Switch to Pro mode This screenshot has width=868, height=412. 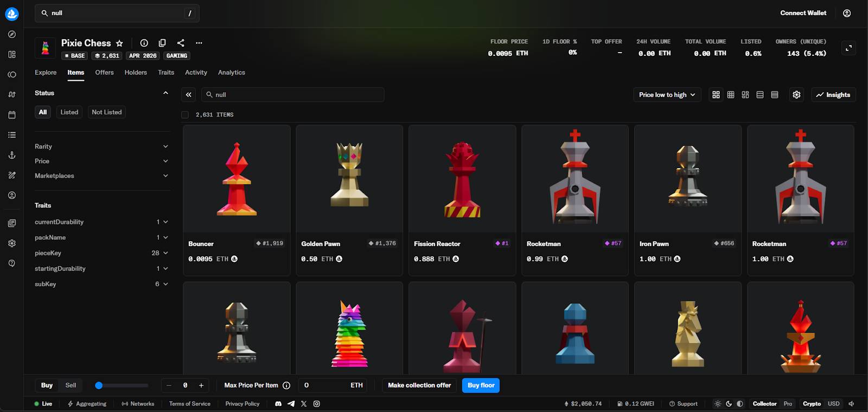[x=788, y=404]
